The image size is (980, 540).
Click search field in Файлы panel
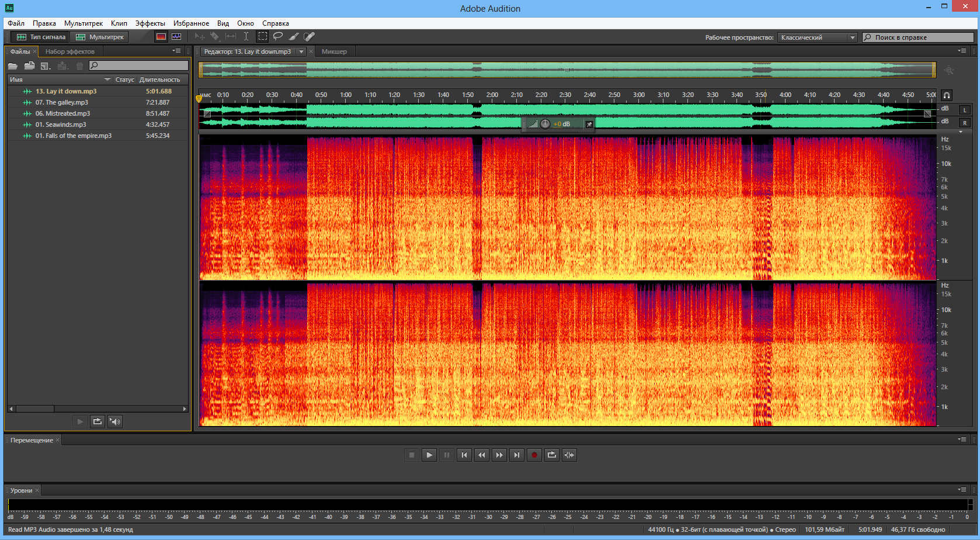coord(139,66)
